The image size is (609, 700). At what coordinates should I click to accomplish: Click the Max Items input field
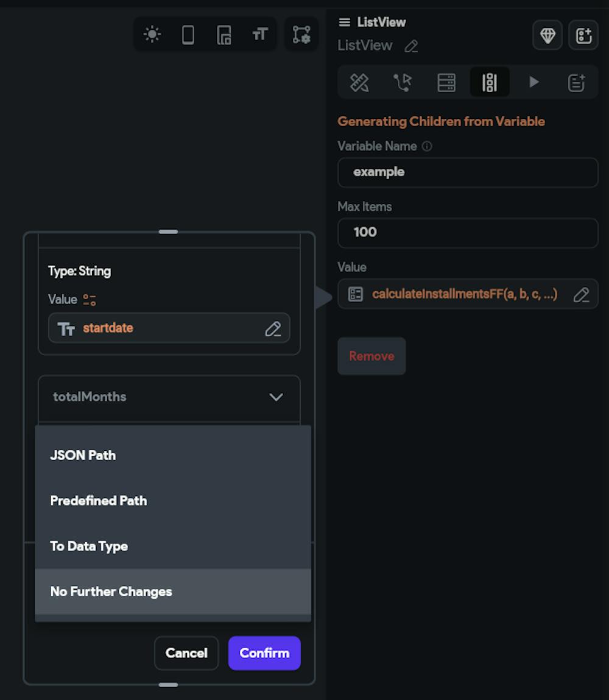(x=468, y=233)
